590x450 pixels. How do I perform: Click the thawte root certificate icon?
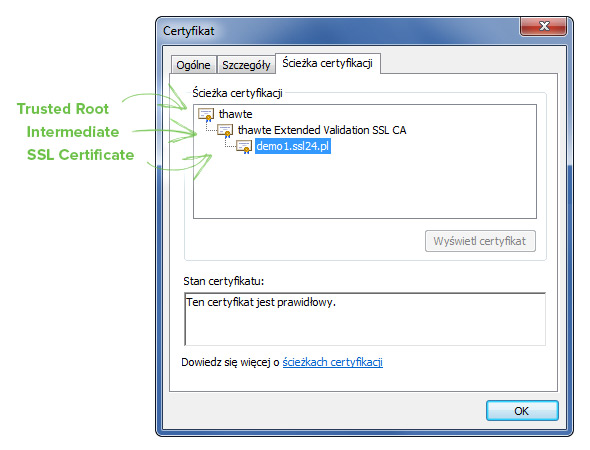[x=206, y=114]
